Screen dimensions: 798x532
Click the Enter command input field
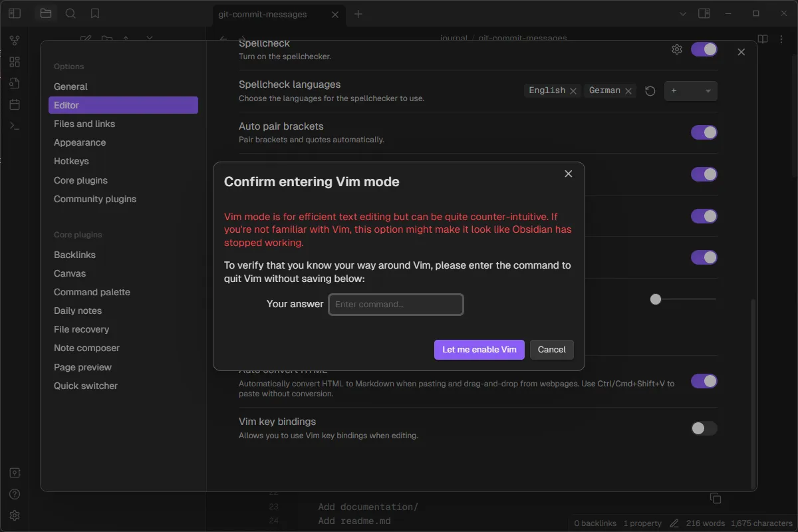[x=396, y=304]
